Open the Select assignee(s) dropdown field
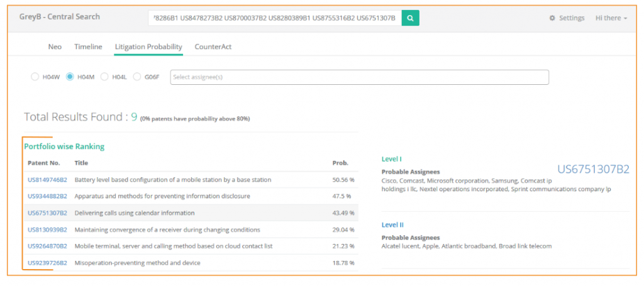 tap(359, 77)
